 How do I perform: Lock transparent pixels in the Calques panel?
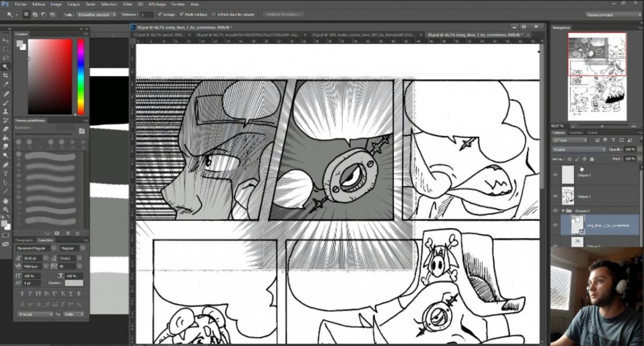click(570, 159)
